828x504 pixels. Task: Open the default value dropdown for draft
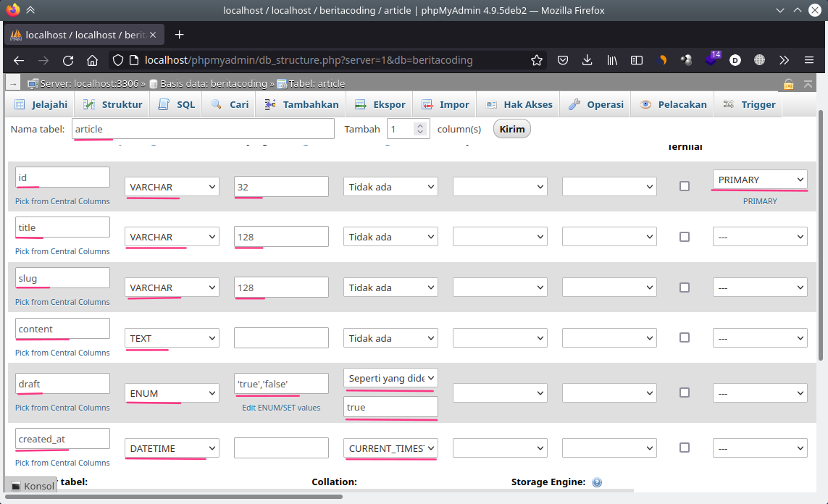390,377
